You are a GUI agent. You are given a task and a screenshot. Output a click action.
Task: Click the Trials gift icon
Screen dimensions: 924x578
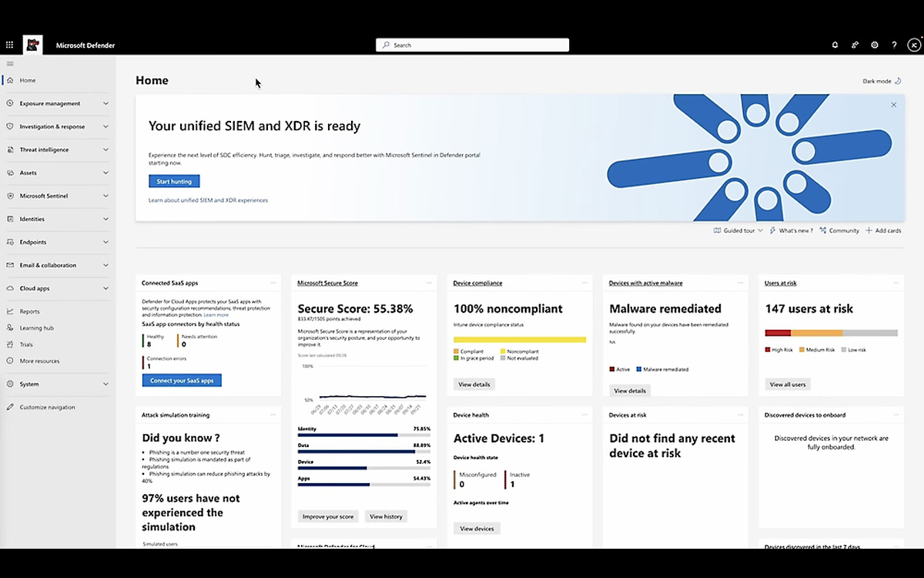click(x=10, y=344)
